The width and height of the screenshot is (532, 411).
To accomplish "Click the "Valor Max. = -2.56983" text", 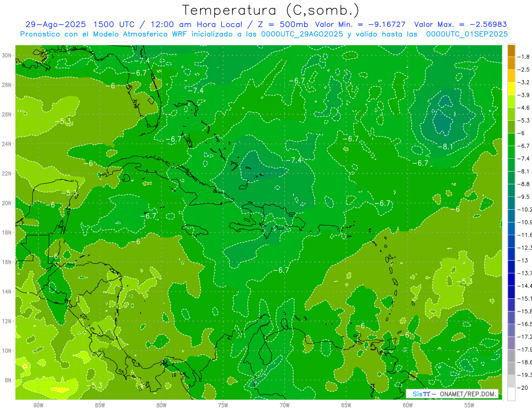I will (461, 24).
